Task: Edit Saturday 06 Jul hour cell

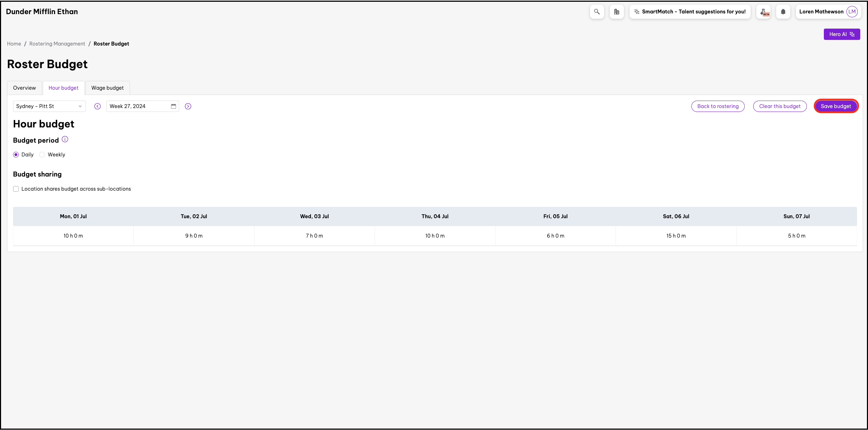Action: pyautogui.click(x=676, y=236)
